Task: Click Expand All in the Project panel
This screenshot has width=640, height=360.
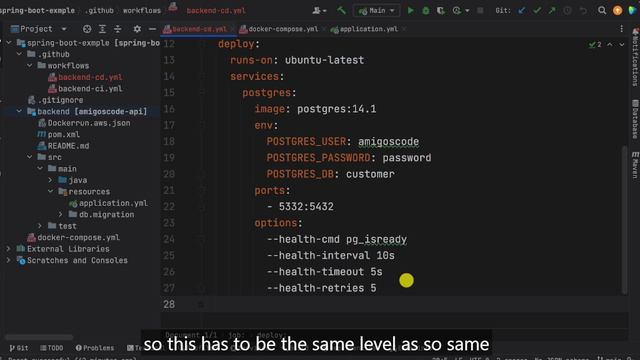Action: [102, 29]
